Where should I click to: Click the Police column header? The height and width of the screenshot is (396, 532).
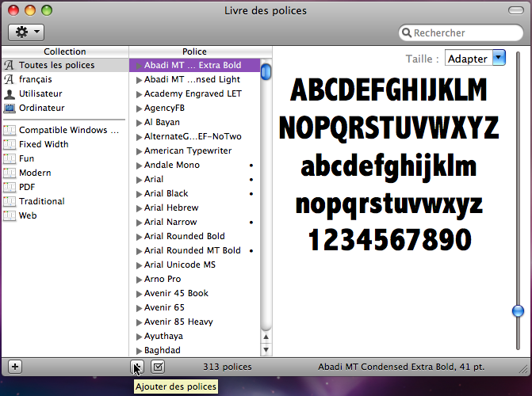point(194,51)
